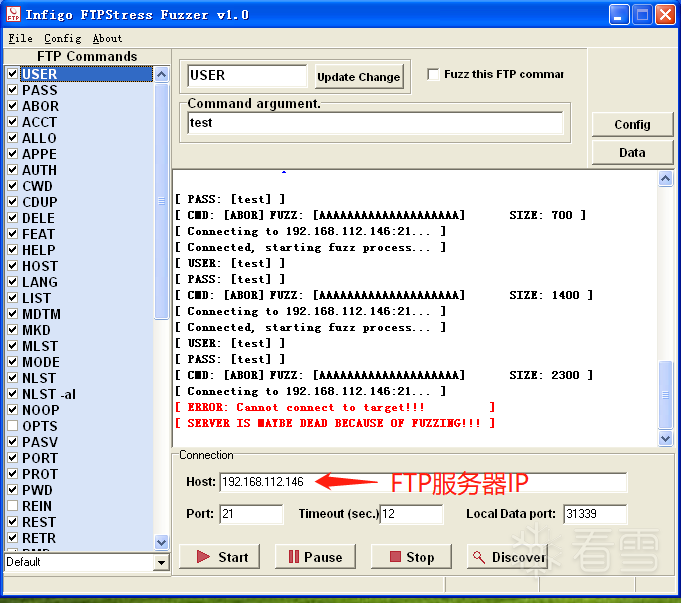Pause the fuzzing process
This screenshot has height=603, width=681.
coord(315,557)
